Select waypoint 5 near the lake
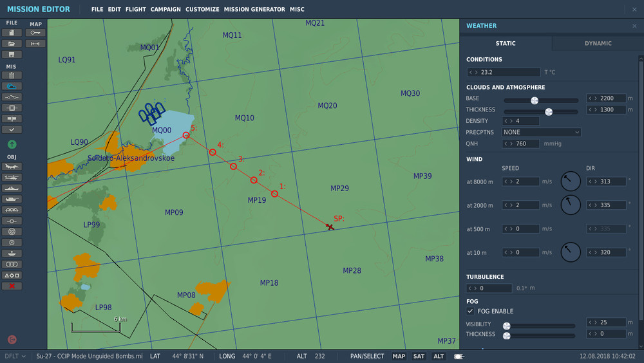This screenshot has width=644, height=363. coord(186,135)
